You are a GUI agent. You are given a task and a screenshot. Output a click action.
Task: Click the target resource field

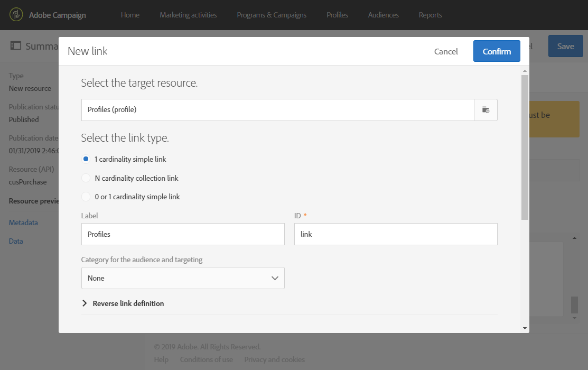[277, 110]
